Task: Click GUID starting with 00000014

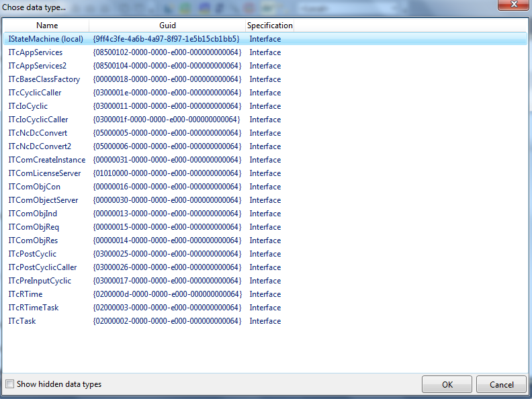Action: (167, 240)
